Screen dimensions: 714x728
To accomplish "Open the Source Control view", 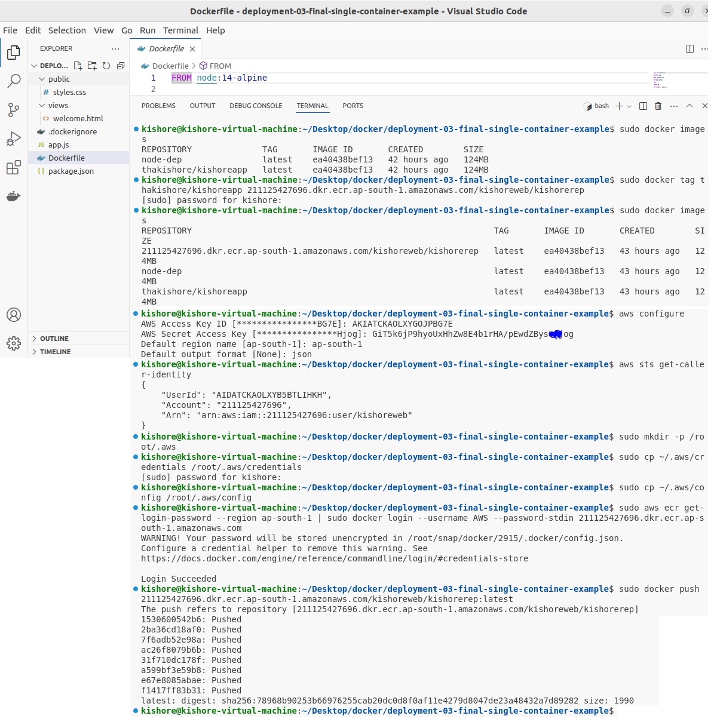I will click(14, 110).
